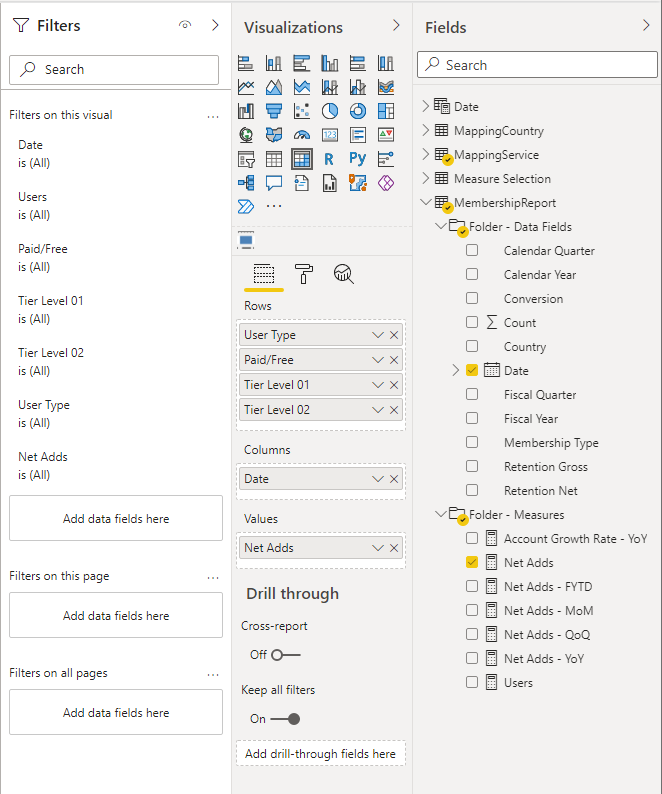The height and width of the screenshot is (794, 662).
Task: Choose the area chart visual
Action: click(x=274, y=87)
